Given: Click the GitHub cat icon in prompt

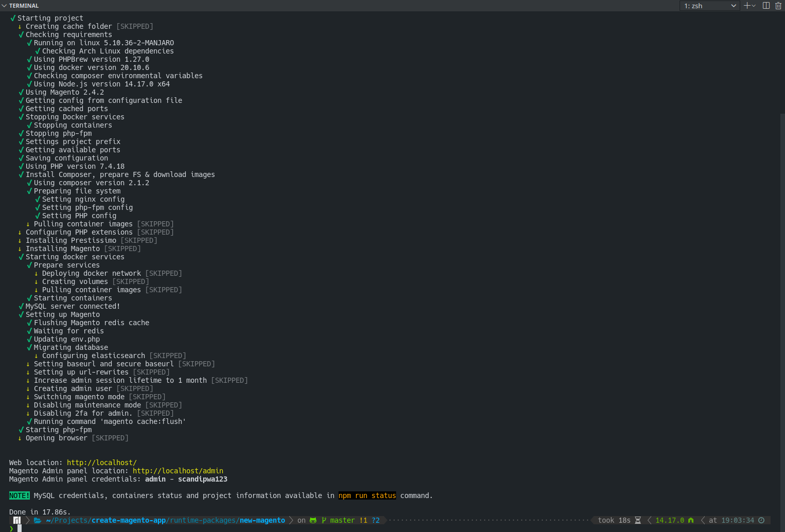Looking at the screenshot, I should tap(313, 520).
